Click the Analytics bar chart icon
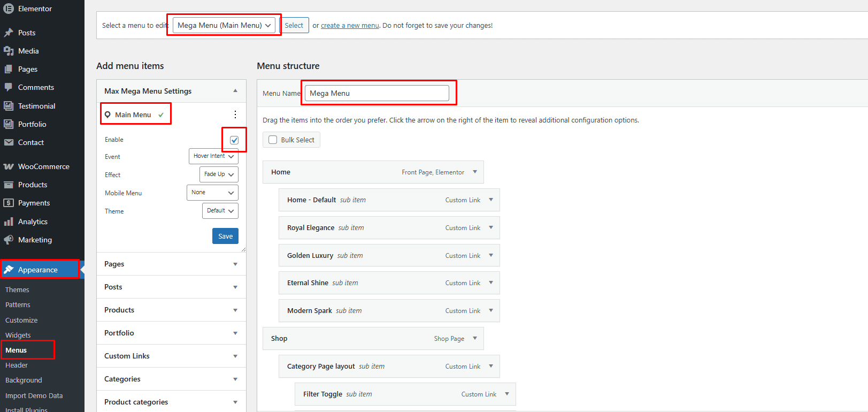 [9, 222]
